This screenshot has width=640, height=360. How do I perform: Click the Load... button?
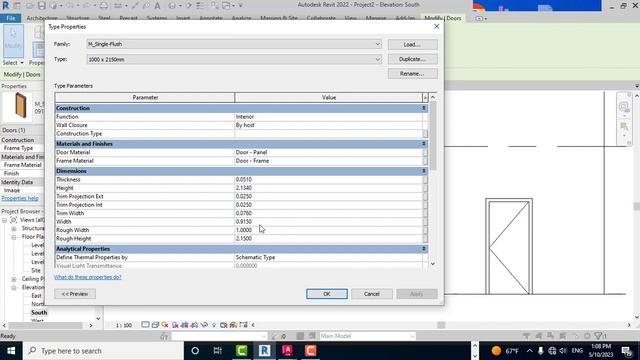pyautogui.click(x=413, y=44)
